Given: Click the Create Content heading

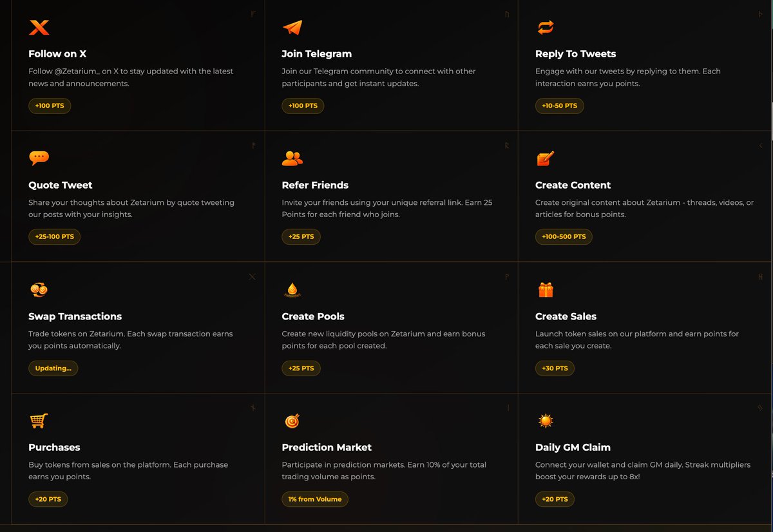Looking at the screenshot, I should 573,185.
